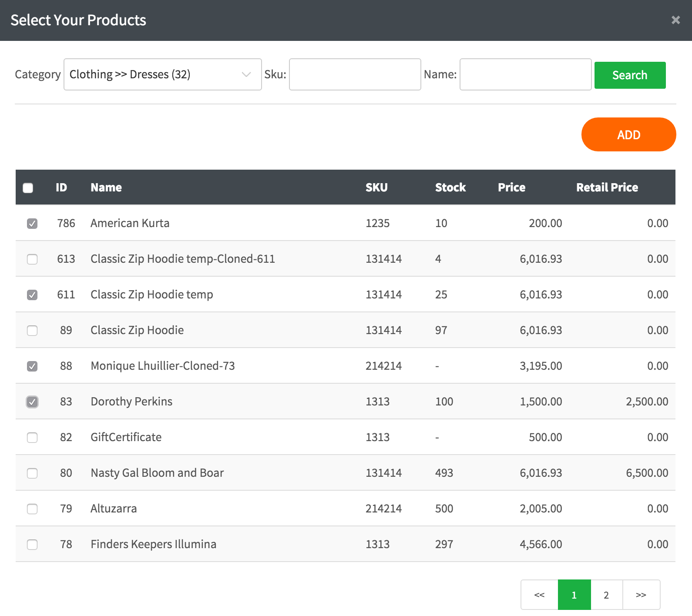Click the previous page << arrow
The width and height of the screenshot is (692, 616).
point(539,595)
